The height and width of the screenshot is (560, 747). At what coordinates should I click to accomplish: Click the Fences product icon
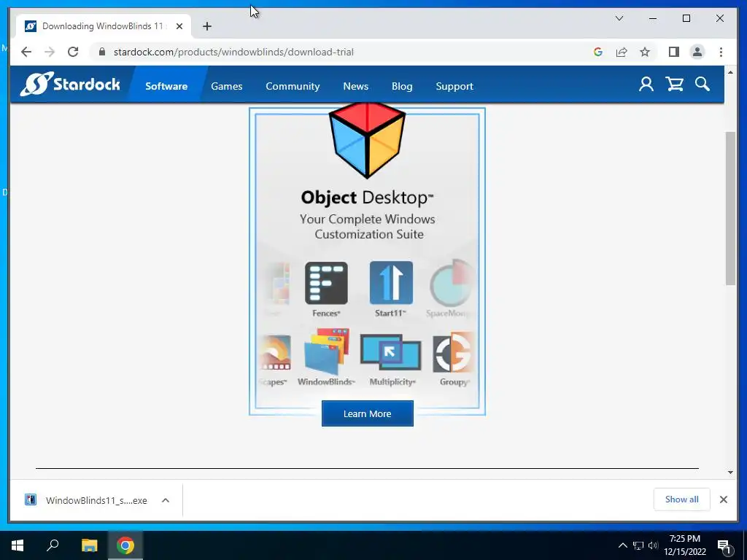click(x=326, y=283)
